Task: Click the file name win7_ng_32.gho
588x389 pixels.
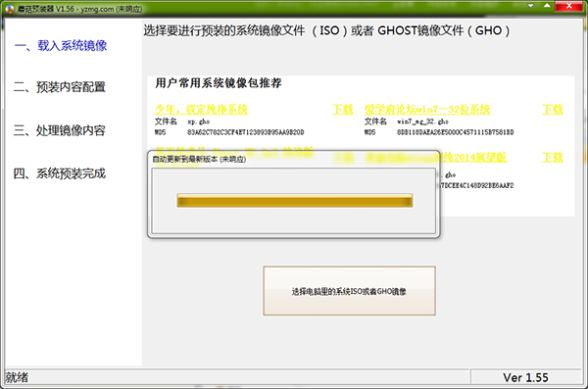Action: 422,122
